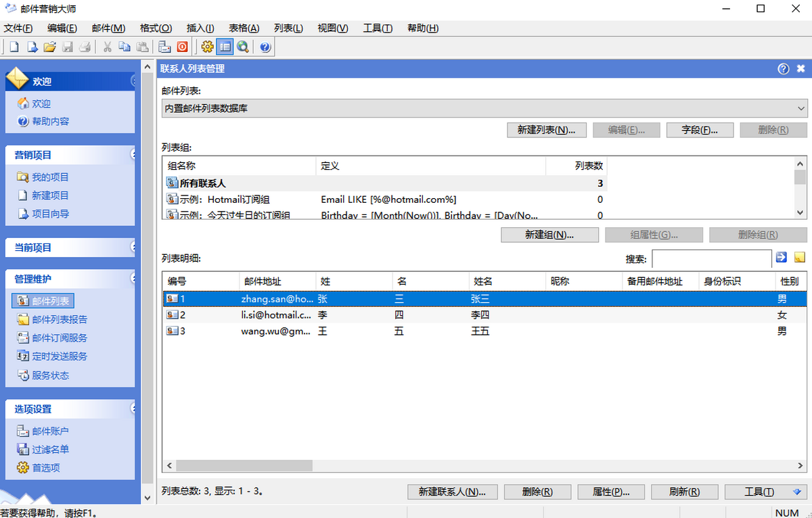
Task: Collapse the 营销项目 sidebar section
Action: 133,155
